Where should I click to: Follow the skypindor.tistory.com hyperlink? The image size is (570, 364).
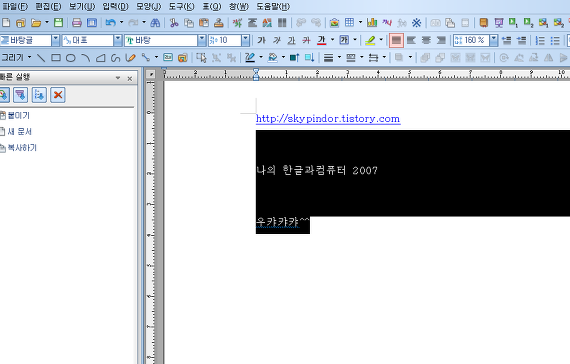click(328, 119)
